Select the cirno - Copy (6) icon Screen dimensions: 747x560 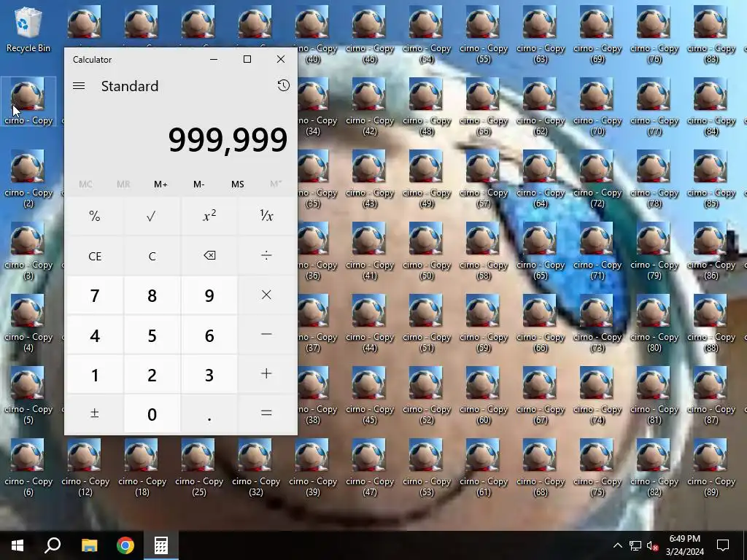28,467
